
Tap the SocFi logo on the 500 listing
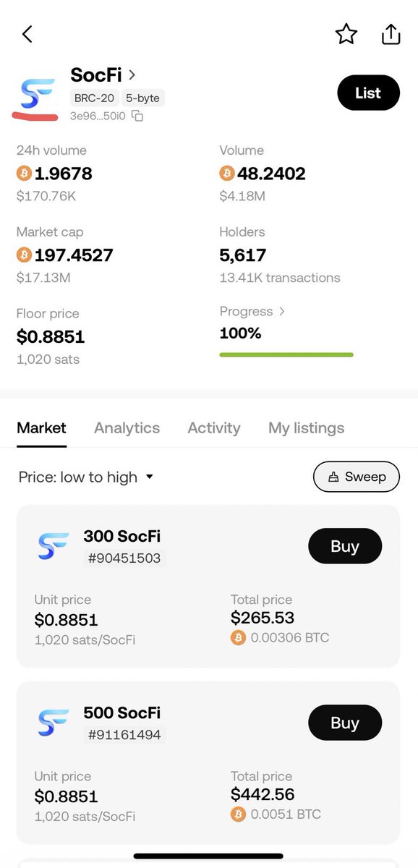(53, 722)
